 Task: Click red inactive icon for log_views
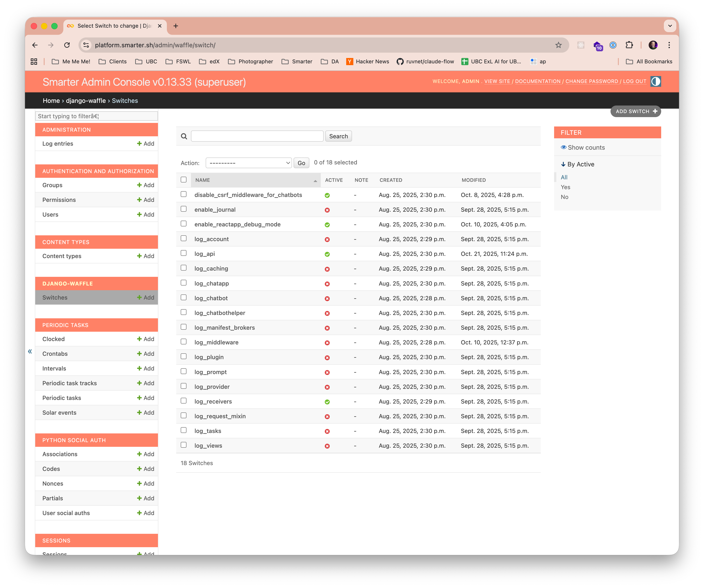(327, 446)
